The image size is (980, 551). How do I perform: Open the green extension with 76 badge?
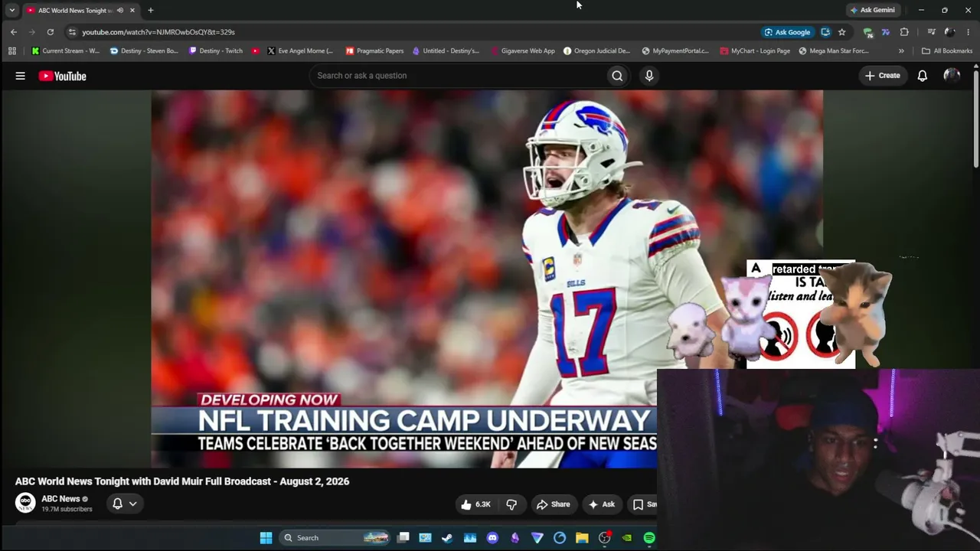click(x=867, y=32)
